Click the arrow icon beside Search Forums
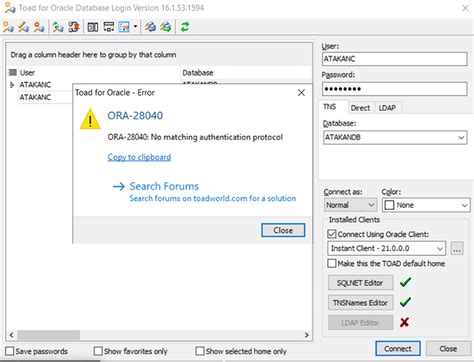474x362 pixels. 119,186
